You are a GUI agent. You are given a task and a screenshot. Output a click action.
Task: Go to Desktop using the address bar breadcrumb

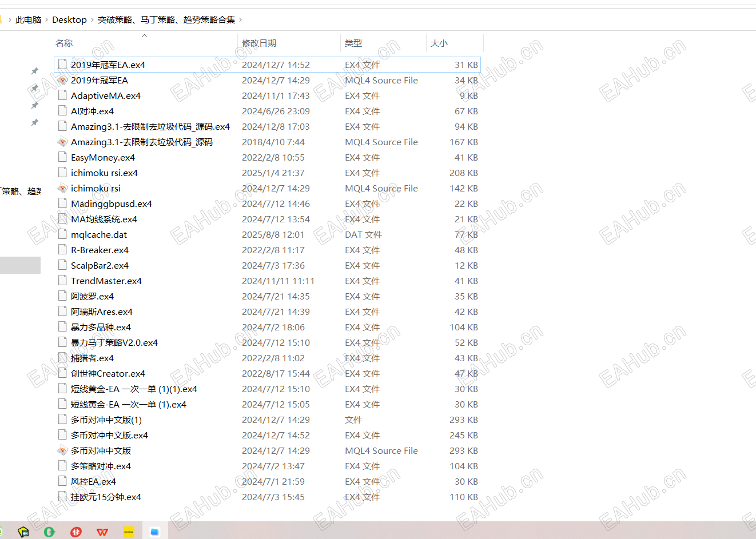click(x=69, y=19)
